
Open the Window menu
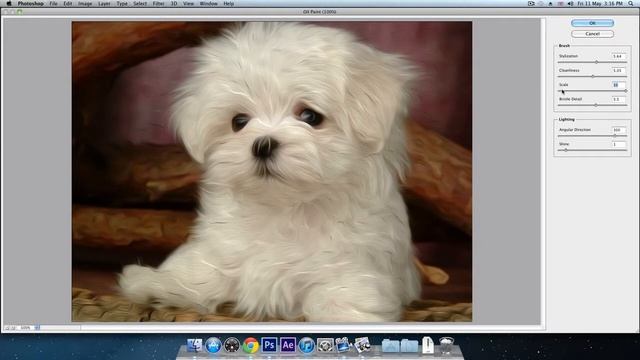[209, 4]
